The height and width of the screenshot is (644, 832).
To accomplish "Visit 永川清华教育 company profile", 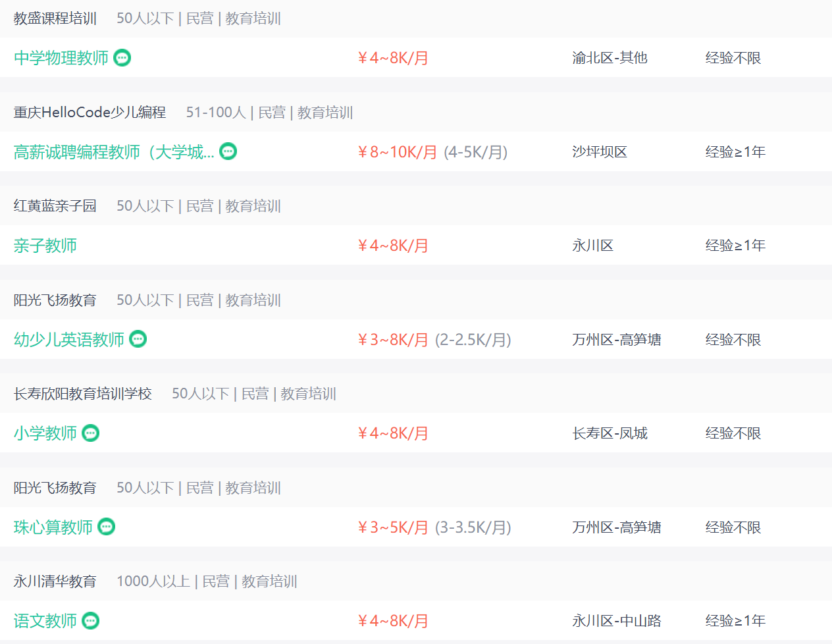I will click(55, 581).
